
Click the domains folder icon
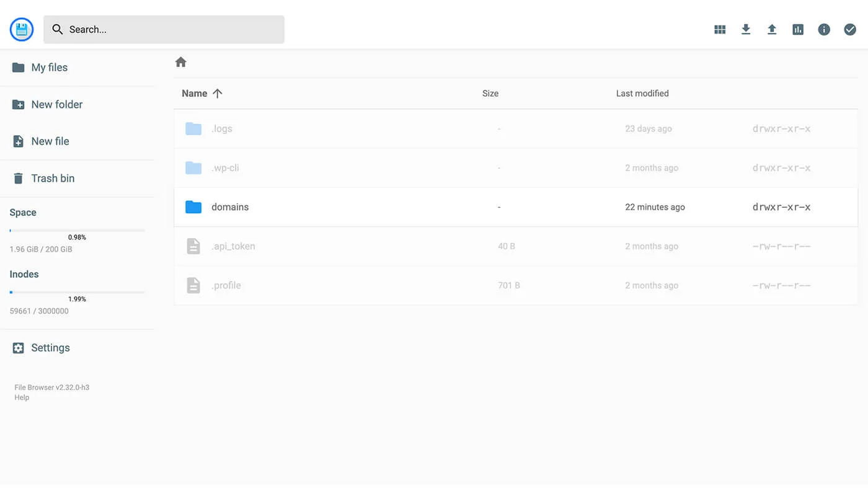(193, 207)
